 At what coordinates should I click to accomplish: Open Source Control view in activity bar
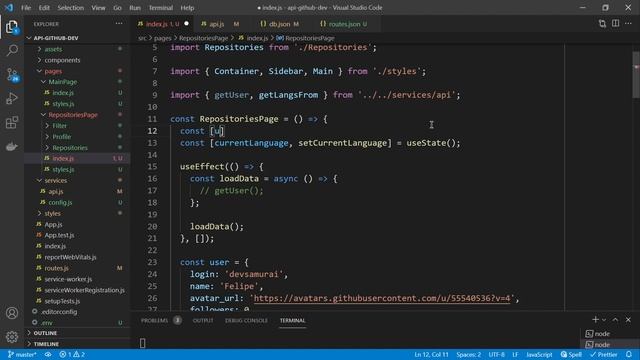click(x=12, y=75)
